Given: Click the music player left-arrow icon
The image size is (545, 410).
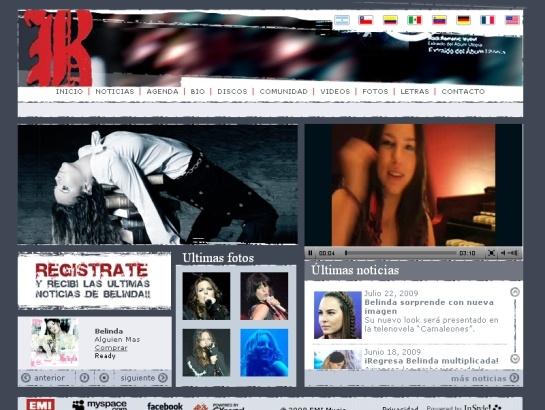Looking at the screenshot, I should point(26,378).
